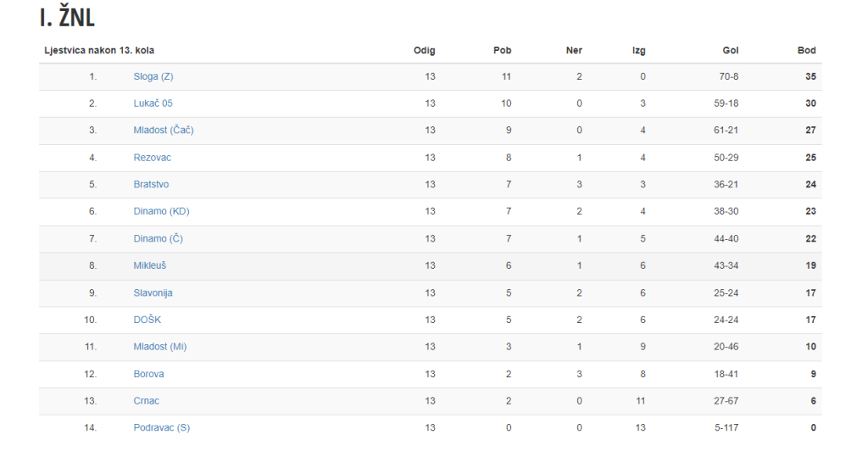The image size is (868, 457).
Task: Click the Dinamo (KD) link
Action: 162,212
